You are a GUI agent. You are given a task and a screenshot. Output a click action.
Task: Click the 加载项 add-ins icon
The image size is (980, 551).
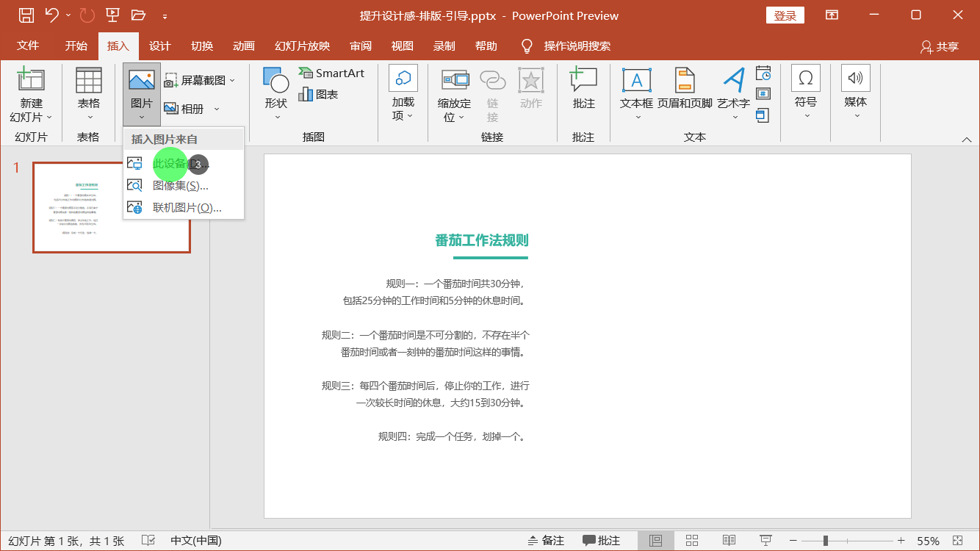pos(403,78)
